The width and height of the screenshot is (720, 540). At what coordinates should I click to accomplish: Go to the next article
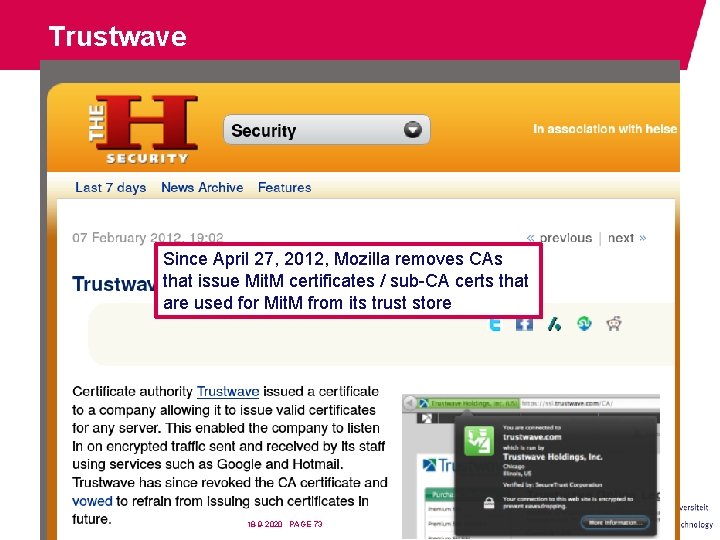(x=627, y=238)
